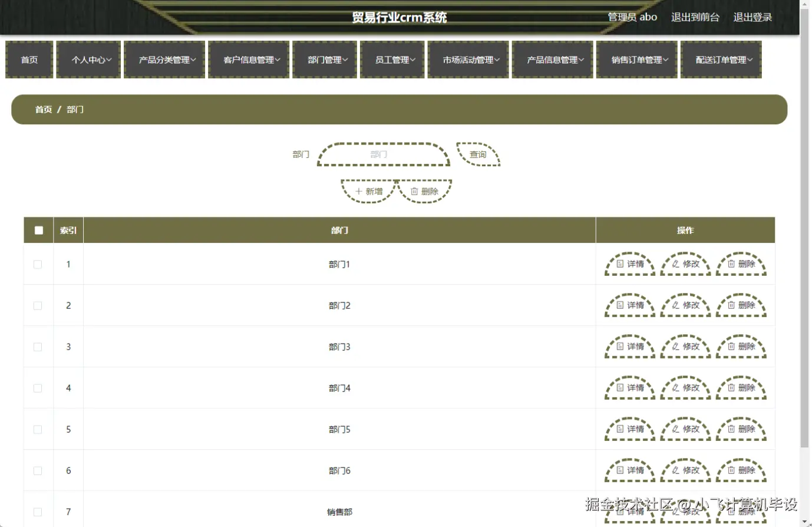Click the 详情 document icon for 部门2
Screen dimensions: 812x527
pos(620,305)
